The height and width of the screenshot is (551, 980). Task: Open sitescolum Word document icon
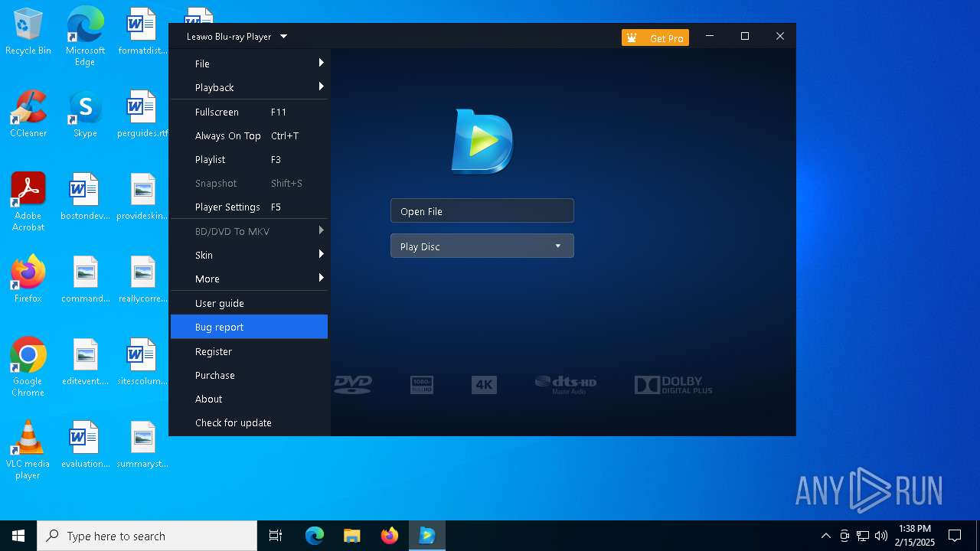coord(142,362)
